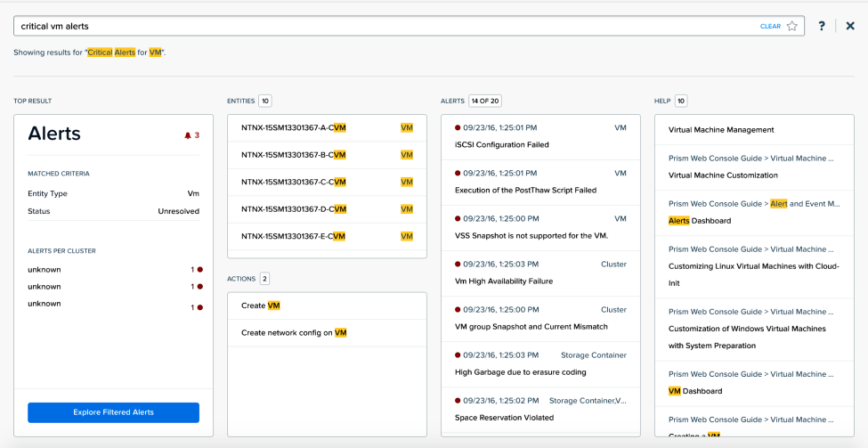
Task: Close the search panel with X icon
Action: pos(850,26)
